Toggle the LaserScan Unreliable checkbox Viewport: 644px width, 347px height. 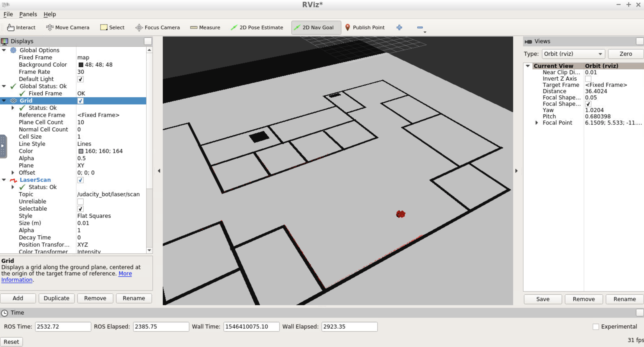[80, 202]
